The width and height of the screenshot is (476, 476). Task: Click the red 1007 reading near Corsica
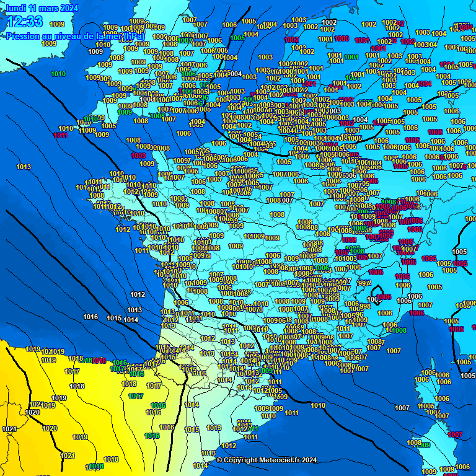tap(455, 434)
